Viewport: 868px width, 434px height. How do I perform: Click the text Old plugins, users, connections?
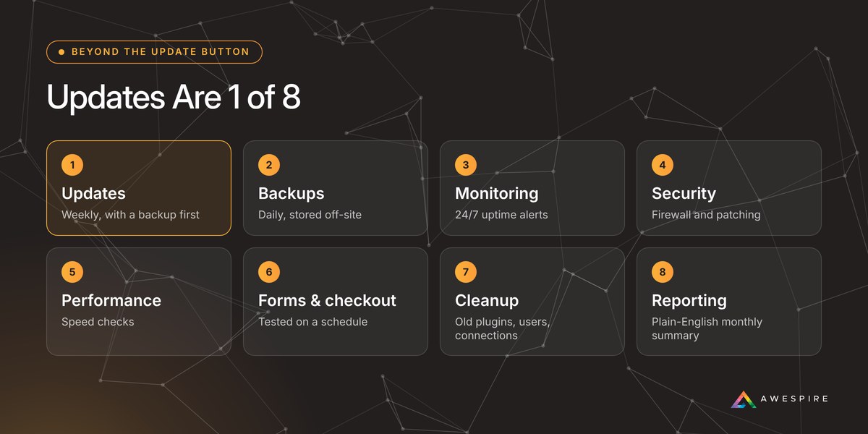tap(502, 328)
